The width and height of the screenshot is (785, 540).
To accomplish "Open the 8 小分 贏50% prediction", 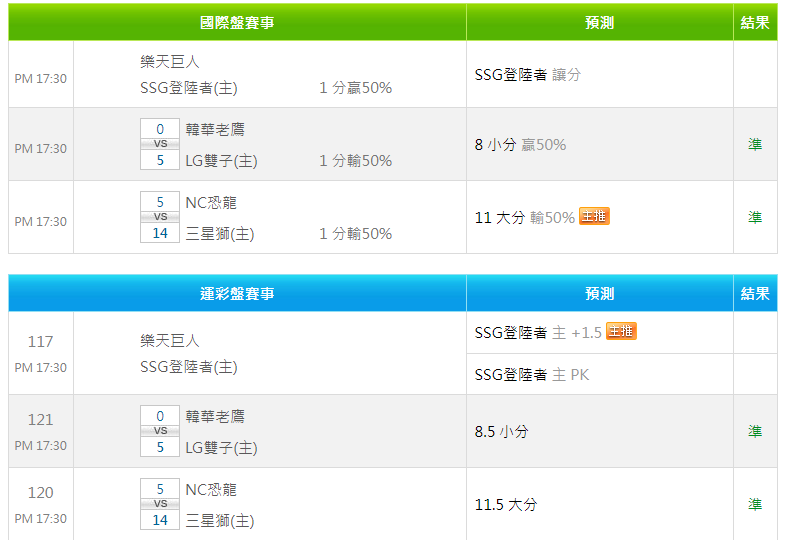I will click(x=520, y=145).
